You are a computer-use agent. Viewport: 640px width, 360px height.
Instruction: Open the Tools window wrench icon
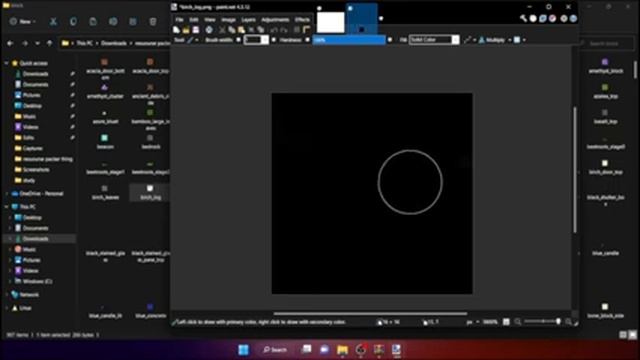(524, 18)
